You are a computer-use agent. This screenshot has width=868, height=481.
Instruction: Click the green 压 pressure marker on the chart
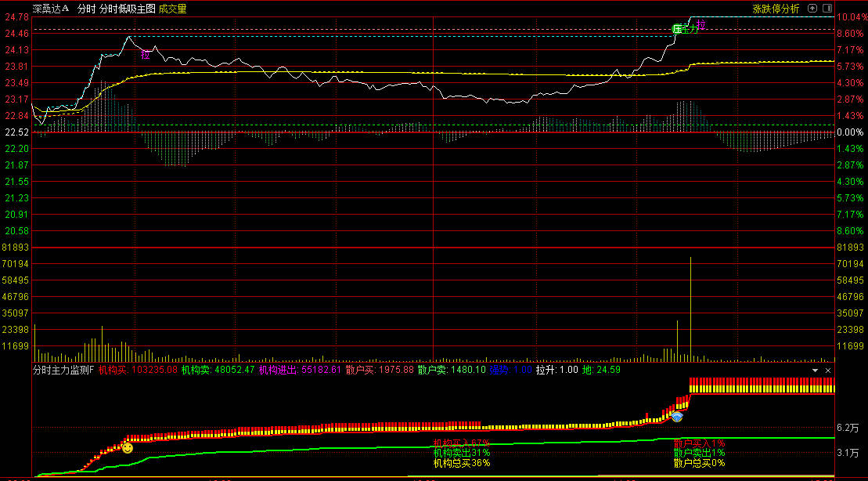point(677,29)
